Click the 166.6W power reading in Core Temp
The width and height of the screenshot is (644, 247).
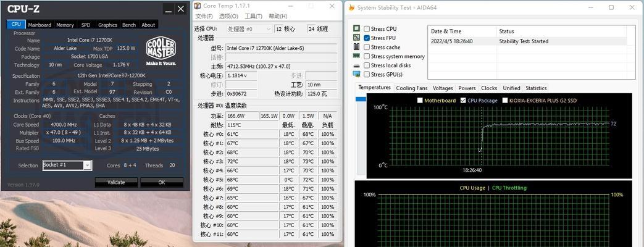coord(242,116)
